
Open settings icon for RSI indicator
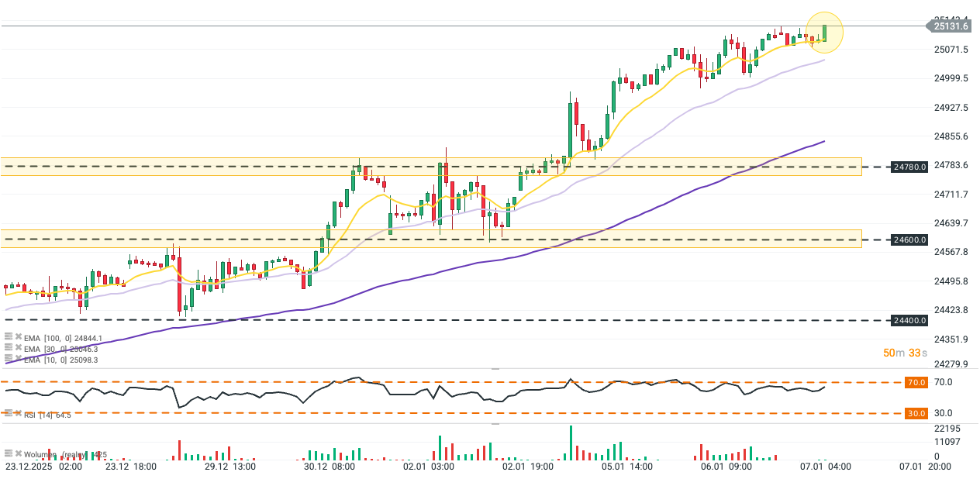[9, 415]
